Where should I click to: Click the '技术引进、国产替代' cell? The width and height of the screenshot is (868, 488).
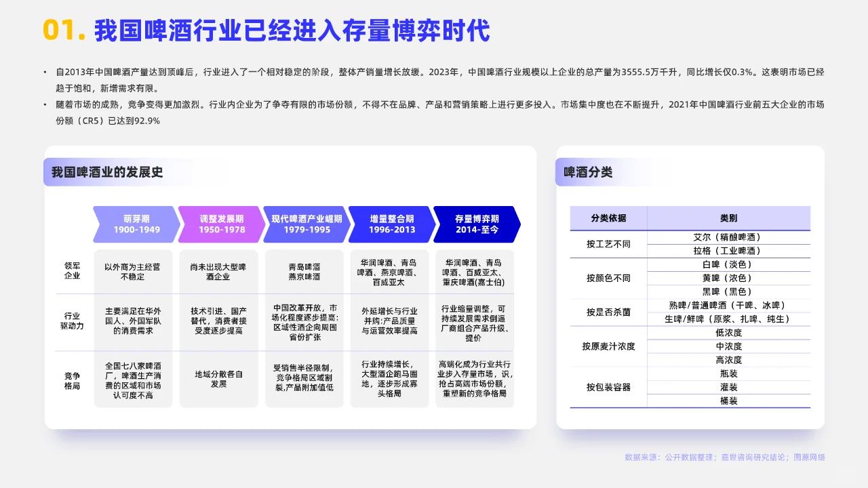coord(218,321)
